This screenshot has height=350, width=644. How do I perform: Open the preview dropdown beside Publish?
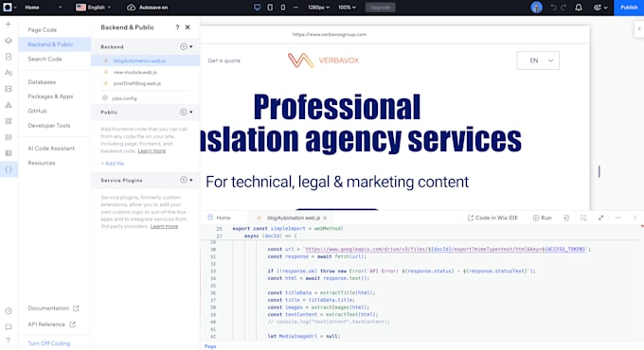pyautogui.click(x=600, y=8)
